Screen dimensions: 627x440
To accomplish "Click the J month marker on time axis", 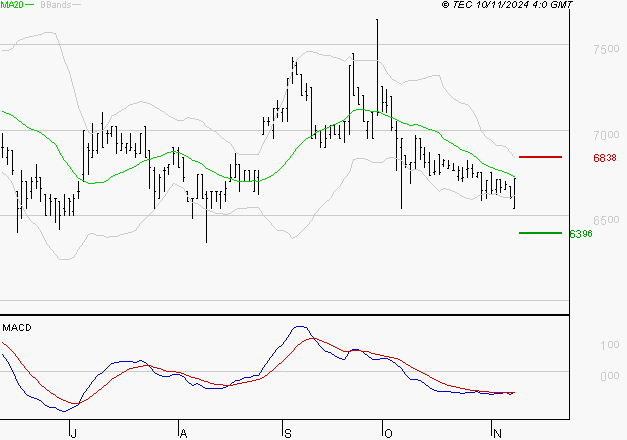I will [73, 433].
